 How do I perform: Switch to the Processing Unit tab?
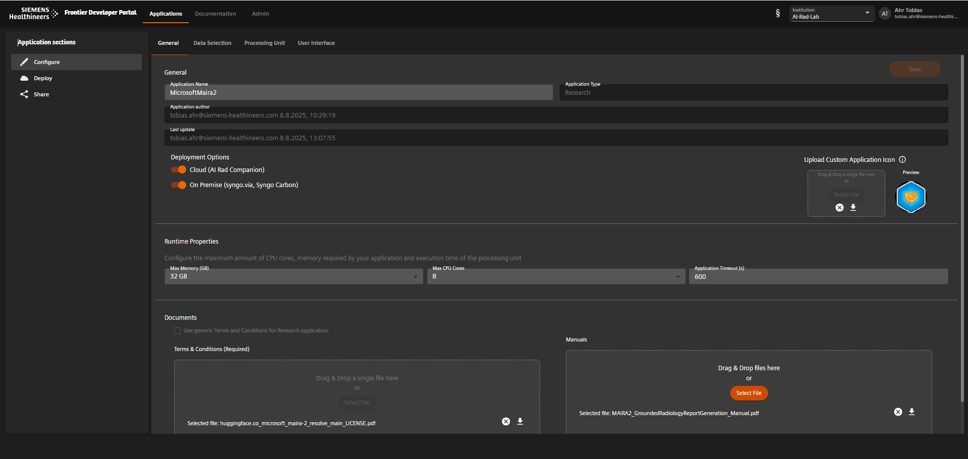tap(264, 43)
